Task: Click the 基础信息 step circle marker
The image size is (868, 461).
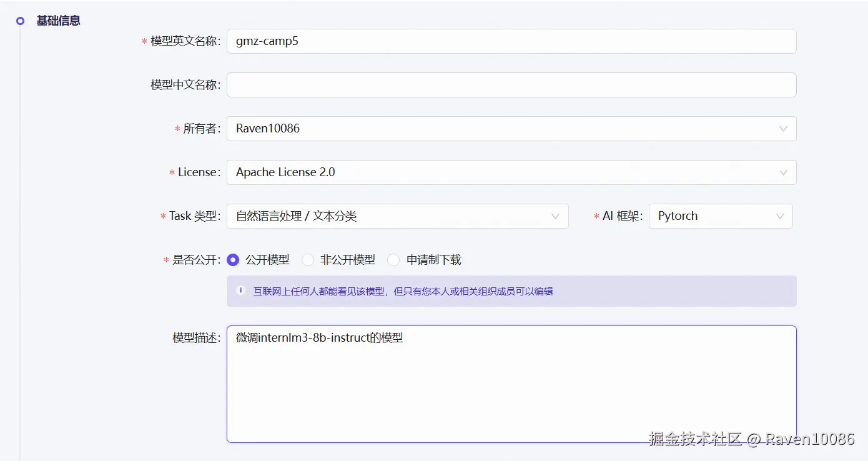Action: [20, 21]
